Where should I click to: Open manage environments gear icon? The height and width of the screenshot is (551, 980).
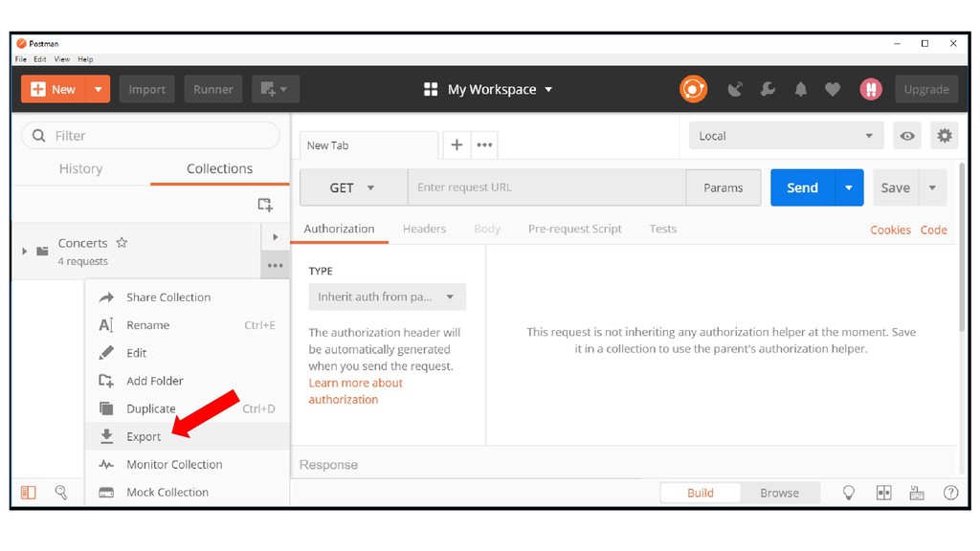coord(944,136)
